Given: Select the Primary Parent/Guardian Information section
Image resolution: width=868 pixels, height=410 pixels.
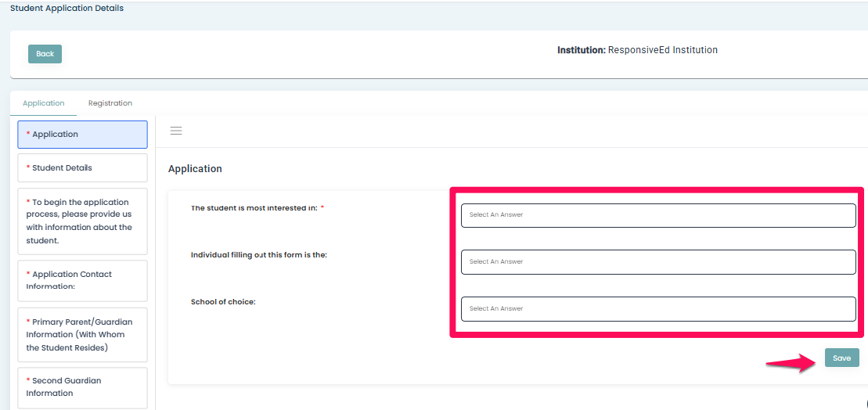Looking at the screenshot, I should click(x=82, y=334).
